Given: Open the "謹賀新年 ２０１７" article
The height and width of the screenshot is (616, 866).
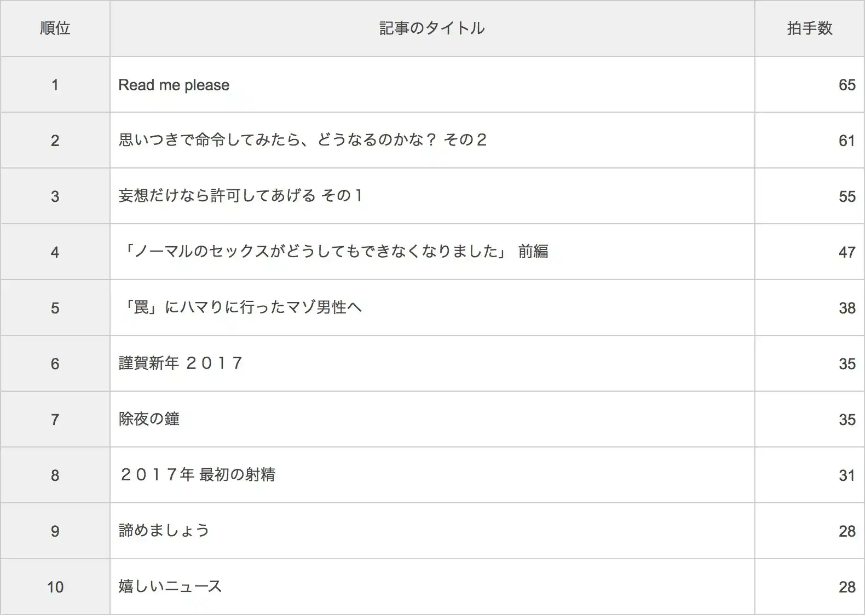Looking at the screenshot, I should point(181,363).
